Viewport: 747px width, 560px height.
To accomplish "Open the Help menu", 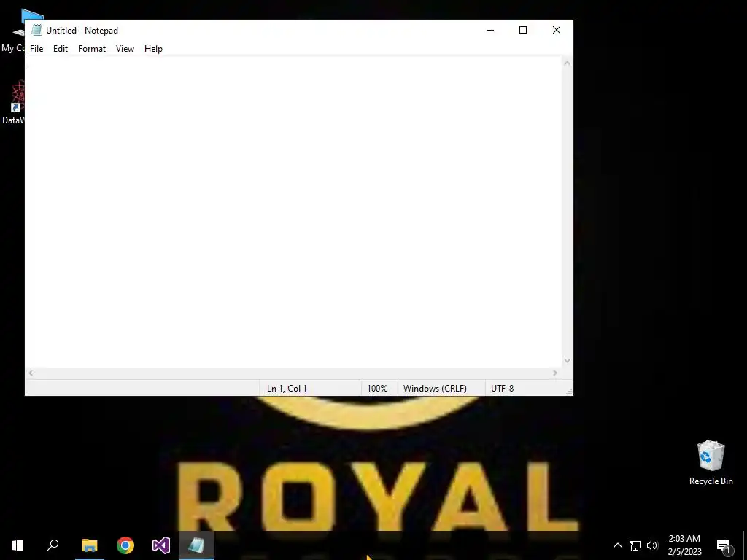I will 153,49.
